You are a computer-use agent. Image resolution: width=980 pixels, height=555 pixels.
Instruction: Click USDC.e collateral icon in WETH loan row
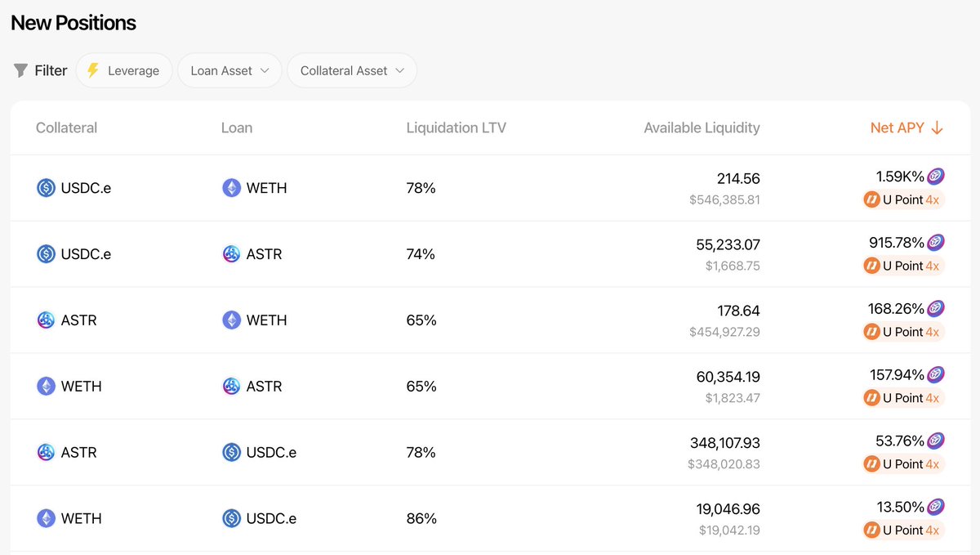pos(47,188)
